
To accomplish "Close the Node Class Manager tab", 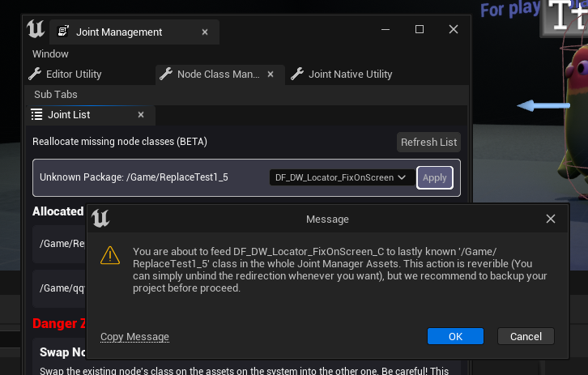I will click(x=271, y=75).
